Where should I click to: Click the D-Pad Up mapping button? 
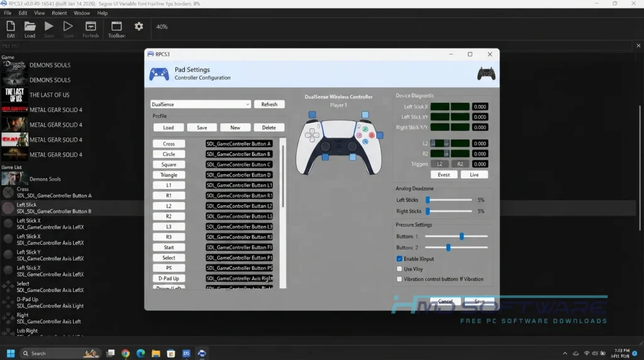click(169, 279)
